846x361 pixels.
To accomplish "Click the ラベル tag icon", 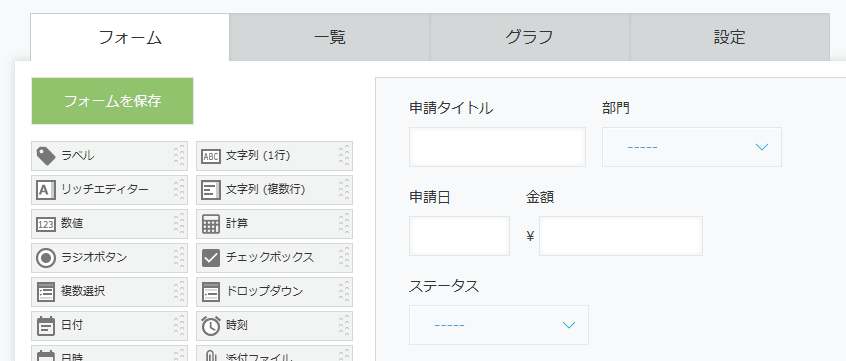I will (x=46, y=156).
